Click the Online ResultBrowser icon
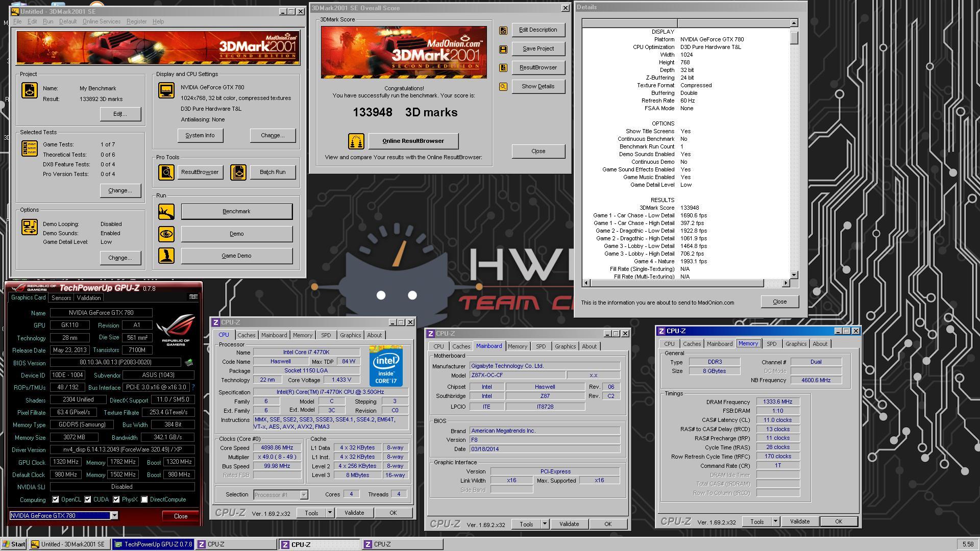The image size is (980, 551). tap(356, 141)
